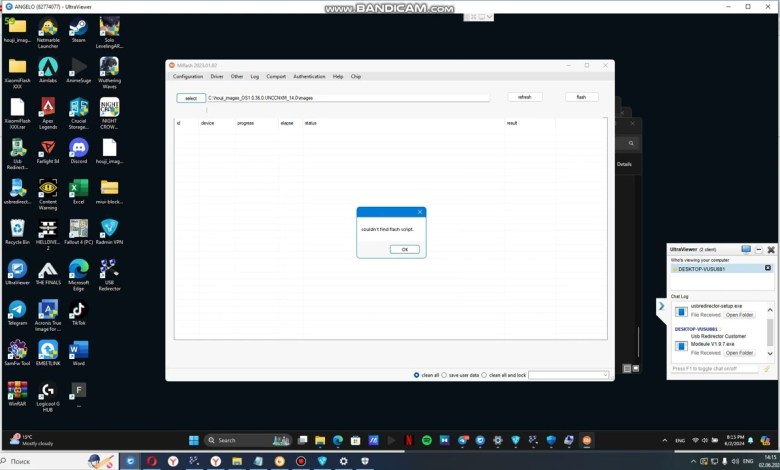This screenshot has width=780, height=470.
Task: Open the Help menu in MiFlash
Action: (x=338, y=77)
